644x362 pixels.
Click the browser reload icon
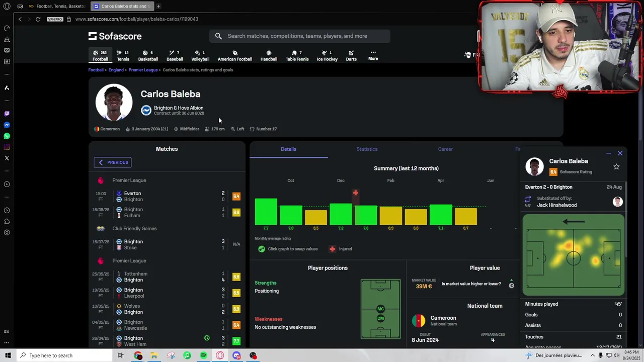38,19
